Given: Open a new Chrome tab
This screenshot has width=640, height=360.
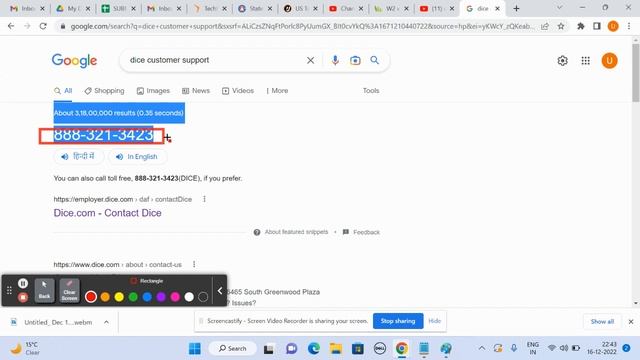Looking at the screenshot, I should (x=516, y=9).
